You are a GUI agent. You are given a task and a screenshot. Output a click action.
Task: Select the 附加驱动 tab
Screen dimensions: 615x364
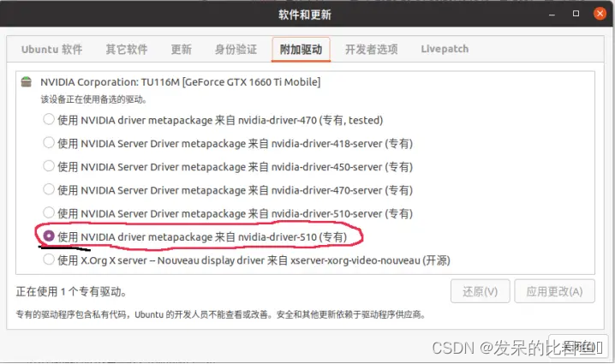(x=301, y=50)
